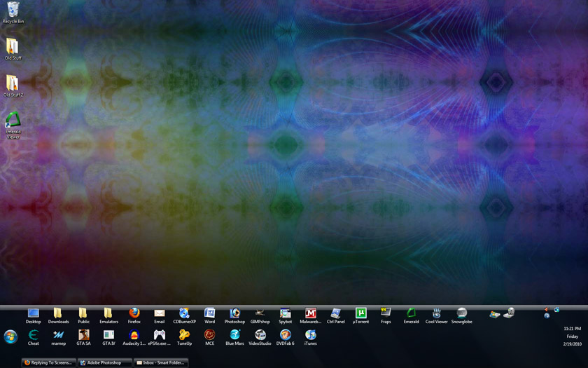
Task: Launch CDBurnerXP from quick launch
Action: click(185, 316)
